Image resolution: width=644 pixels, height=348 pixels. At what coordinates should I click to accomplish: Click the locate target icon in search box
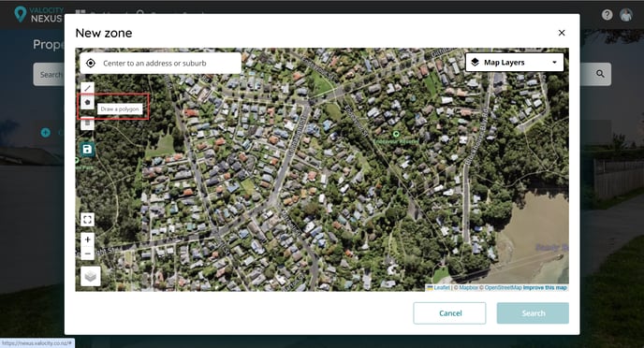coord(91,64)
